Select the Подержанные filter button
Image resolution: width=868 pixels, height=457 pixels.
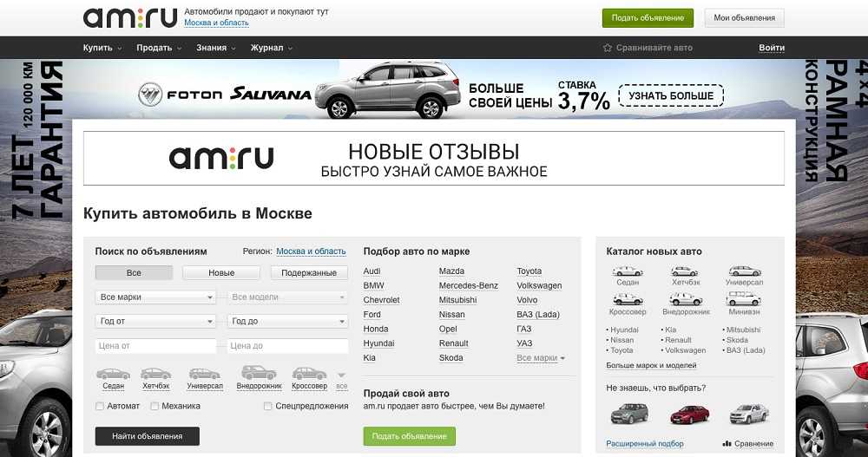tap(309, 273)
